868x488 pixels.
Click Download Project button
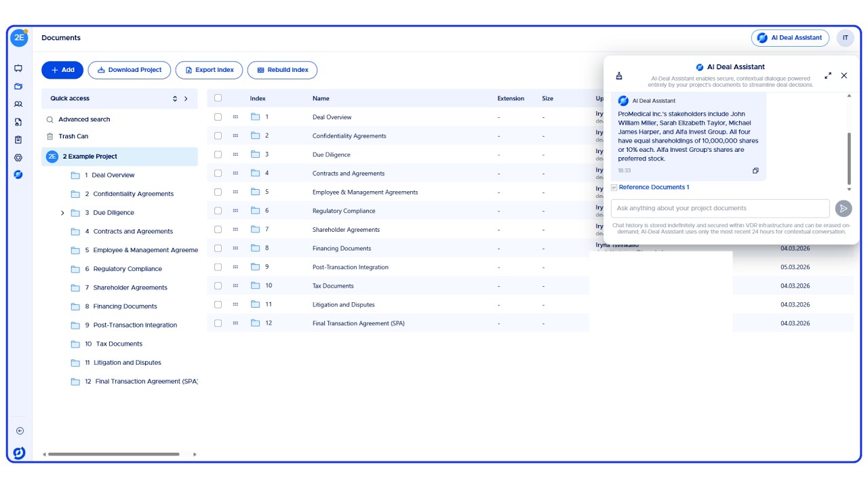130,70
